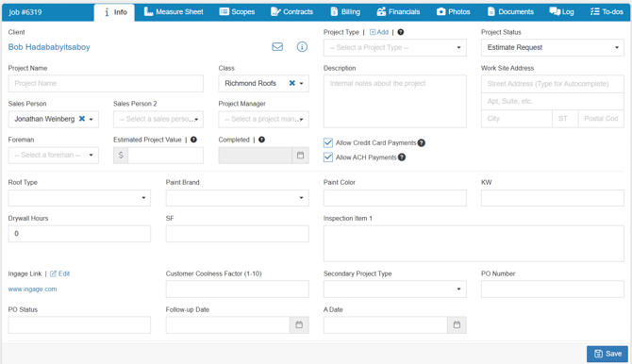Open the Project Type dropdown

pos(394,47)
